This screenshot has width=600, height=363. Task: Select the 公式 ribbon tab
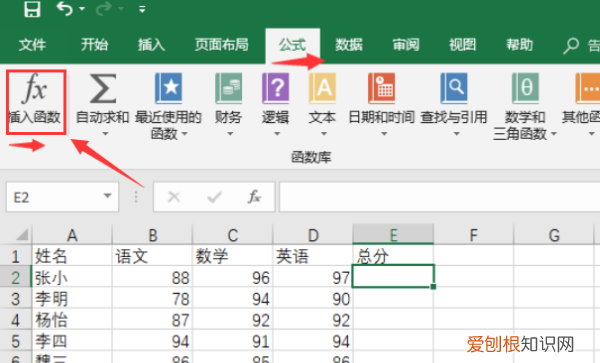click(292, 45)
